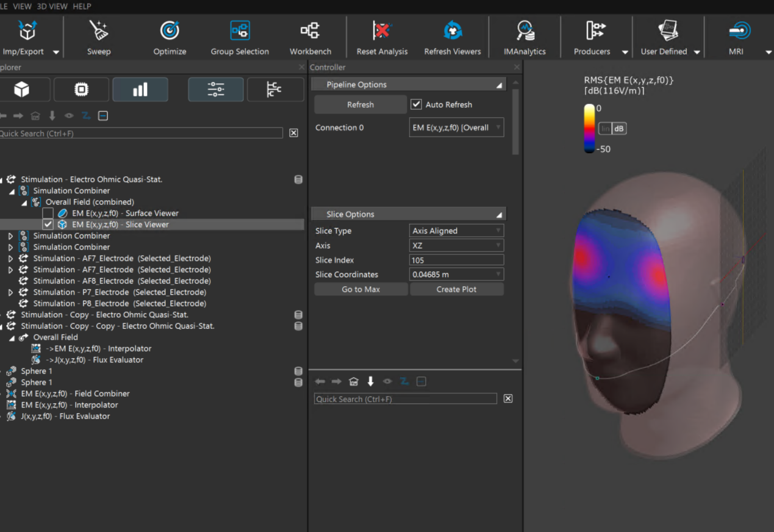Screen dimensions: 774x532
Task: Disable the Auto Refresh checkbox
Action: point(417,104)
